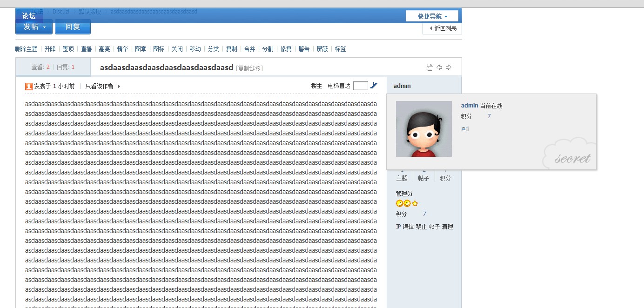Screen dimensions: 644x308
Task: Select 移动 moderation option
Action: pos(195,49)
